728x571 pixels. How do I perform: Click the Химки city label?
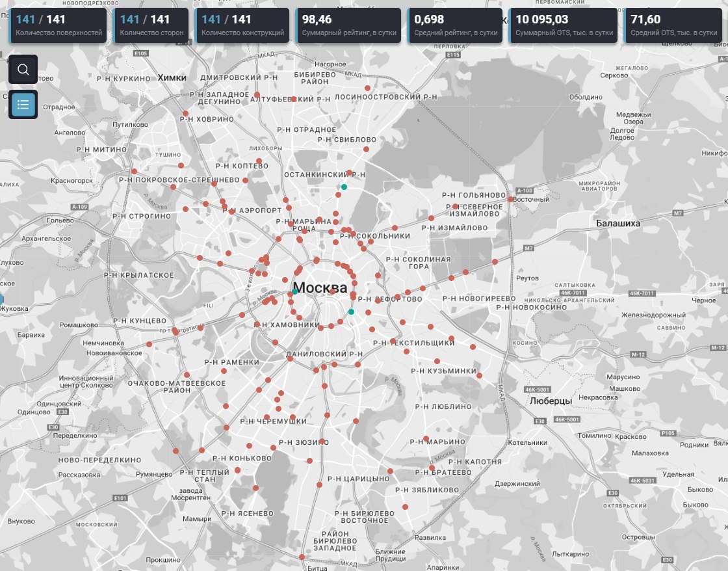pyautogui.click(x=172, y=77)
